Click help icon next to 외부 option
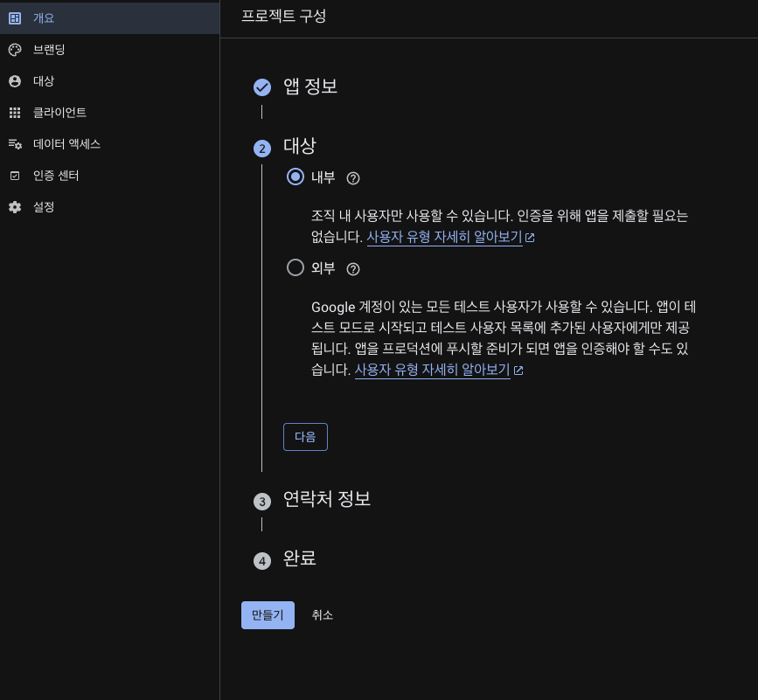Viewport: 758px width, 700px height. [353, 269]
